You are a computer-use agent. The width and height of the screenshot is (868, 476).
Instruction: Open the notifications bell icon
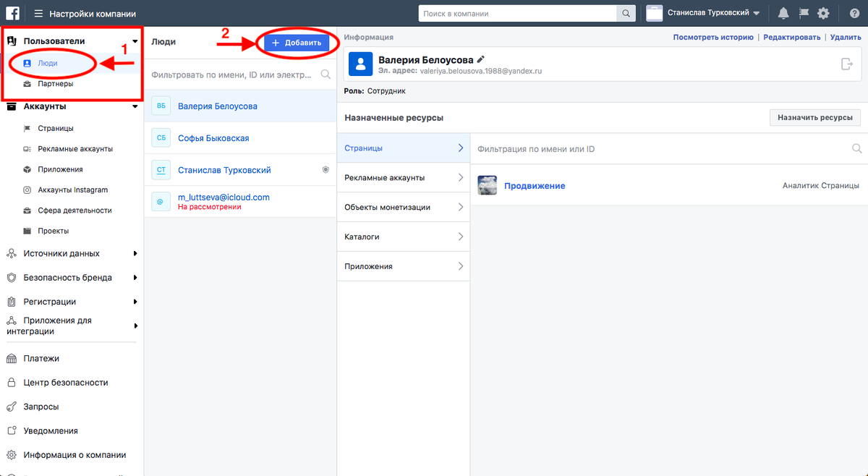[x=783, y=13]
